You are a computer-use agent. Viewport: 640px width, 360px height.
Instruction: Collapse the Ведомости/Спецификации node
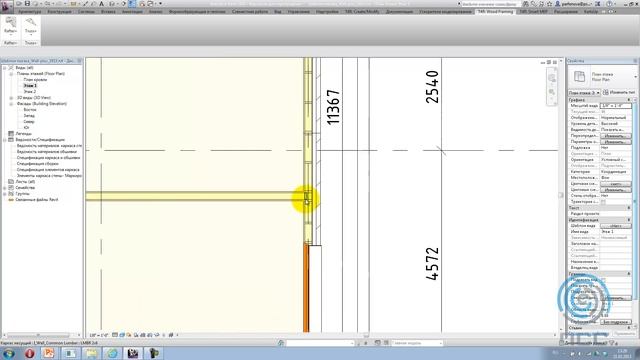[5, 140]
